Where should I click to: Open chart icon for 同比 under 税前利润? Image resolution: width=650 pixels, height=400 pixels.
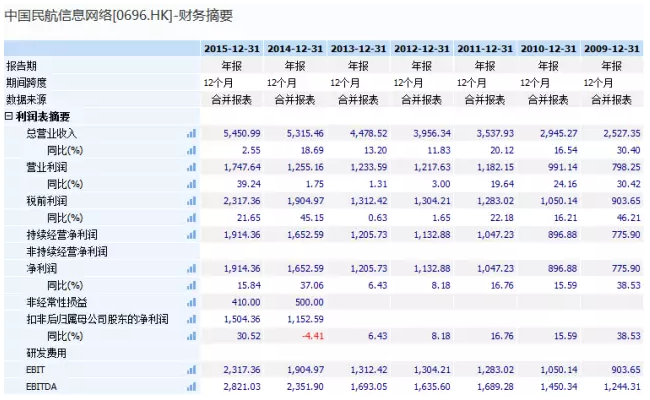[191, 218]
